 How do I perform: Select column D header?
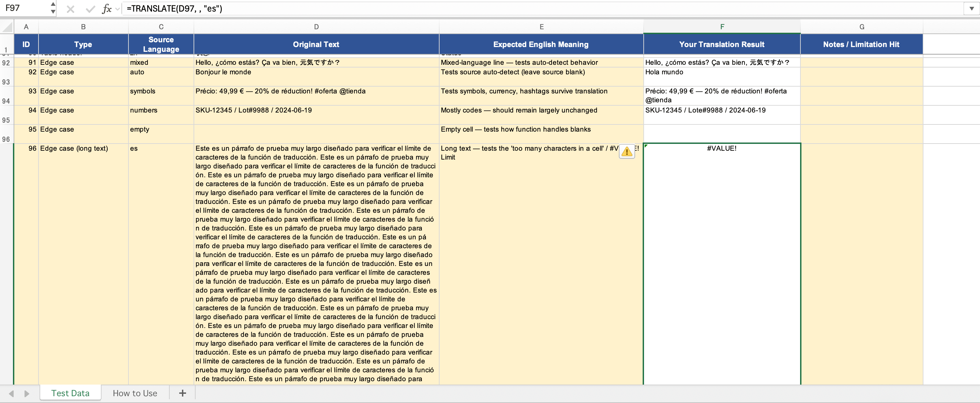[316, 27]
